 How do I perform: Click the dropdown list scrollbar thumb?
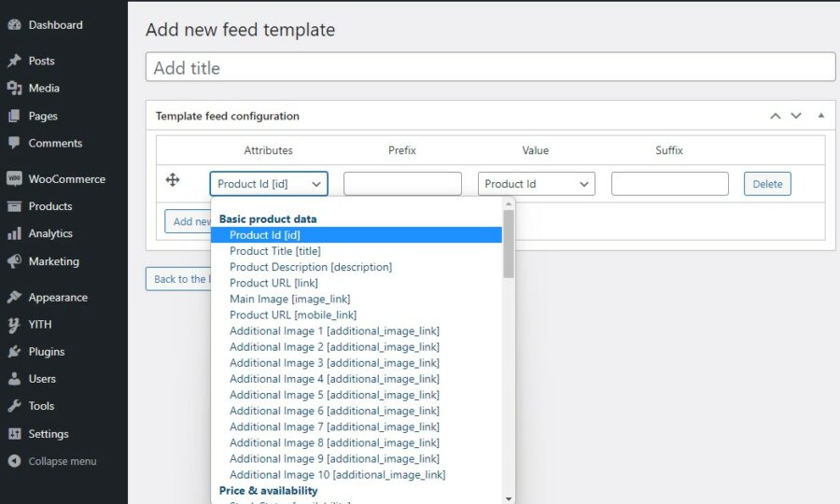[509, 244]
